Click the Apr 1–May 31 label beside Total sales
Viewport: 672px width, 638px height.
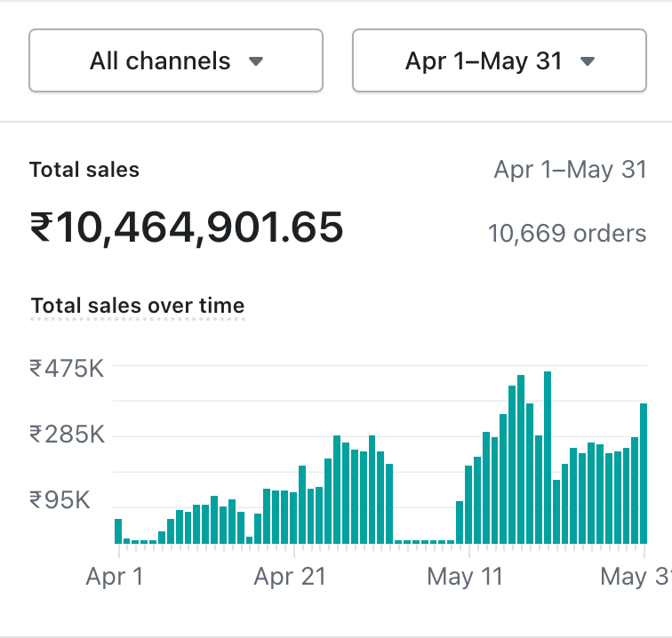coord(570,171)
